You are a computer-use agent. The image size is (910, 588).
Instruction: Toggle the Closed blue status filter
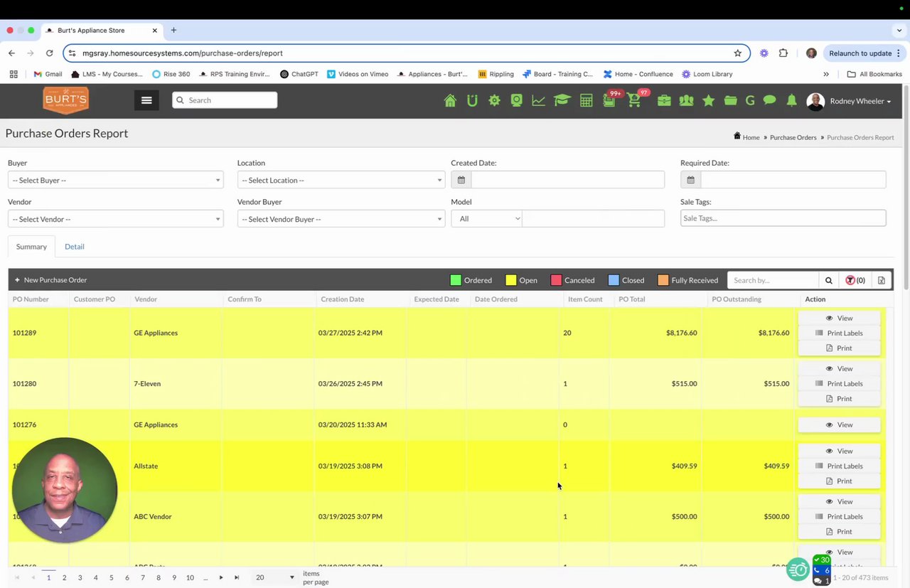pos(626,280)
